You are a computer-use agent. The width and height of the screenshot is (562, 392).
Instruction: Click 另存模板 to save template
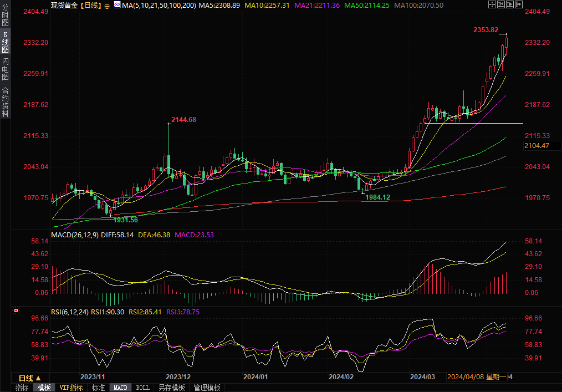[171, 388]
